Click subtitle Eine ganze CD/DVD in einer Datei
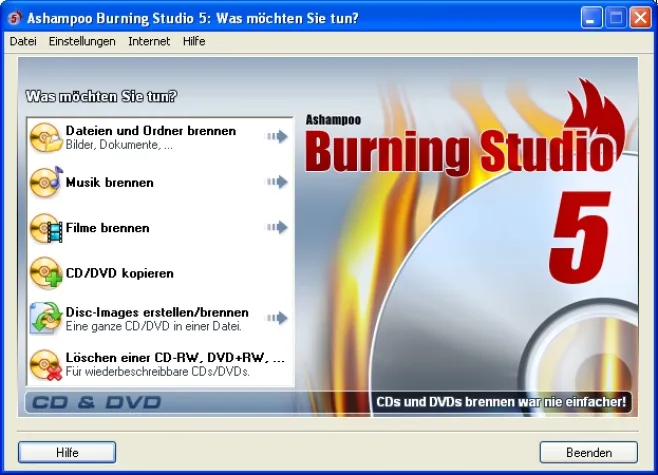 coord(154,326)
